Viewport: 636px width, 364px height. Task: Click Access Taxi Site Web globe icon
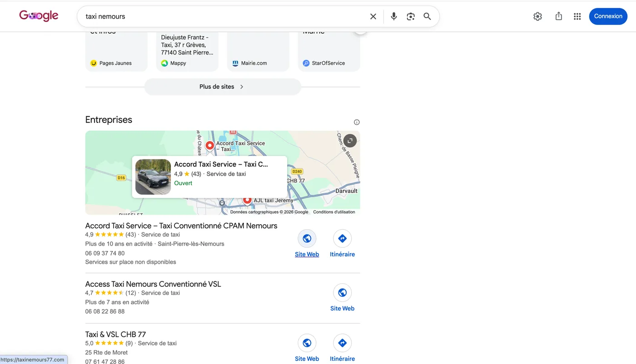pyautogui.click(x=343, y=293)
